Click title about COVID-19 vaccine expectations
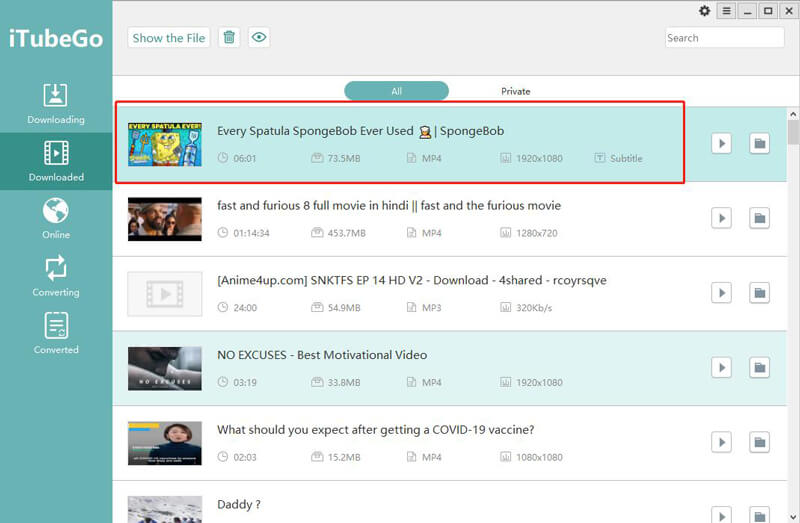800x523 pixels. click(x=376, y=430)
